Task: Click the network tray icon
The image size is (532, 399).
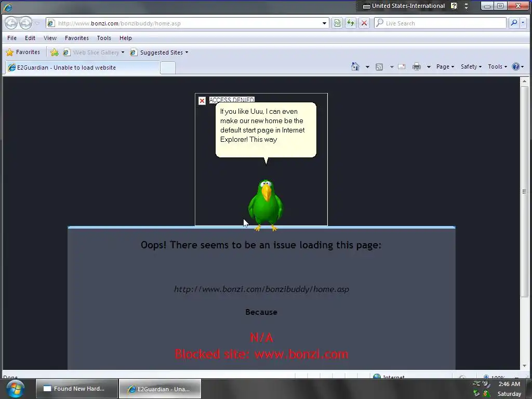Action: (476, 384)
